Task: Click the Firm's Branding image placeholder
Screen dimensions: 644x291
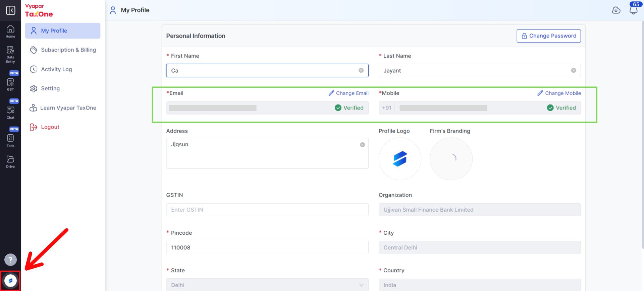Action: tap(451, 159)
